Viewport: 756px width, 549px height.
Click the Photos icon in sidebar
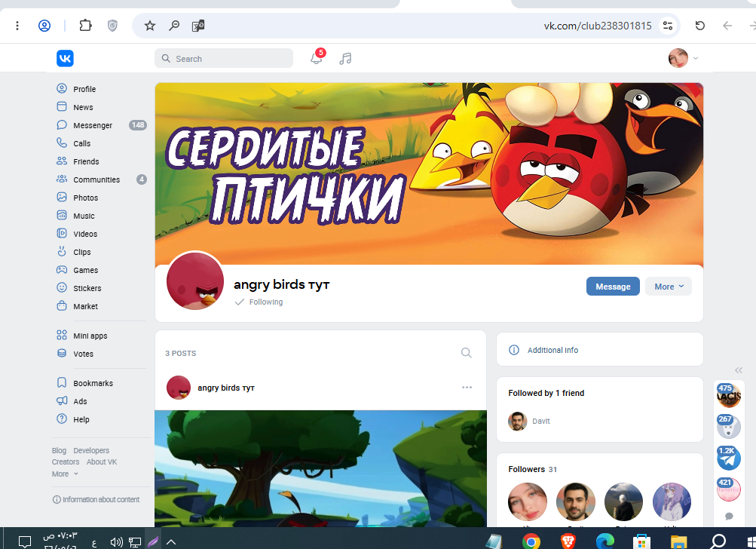(62, 198)
